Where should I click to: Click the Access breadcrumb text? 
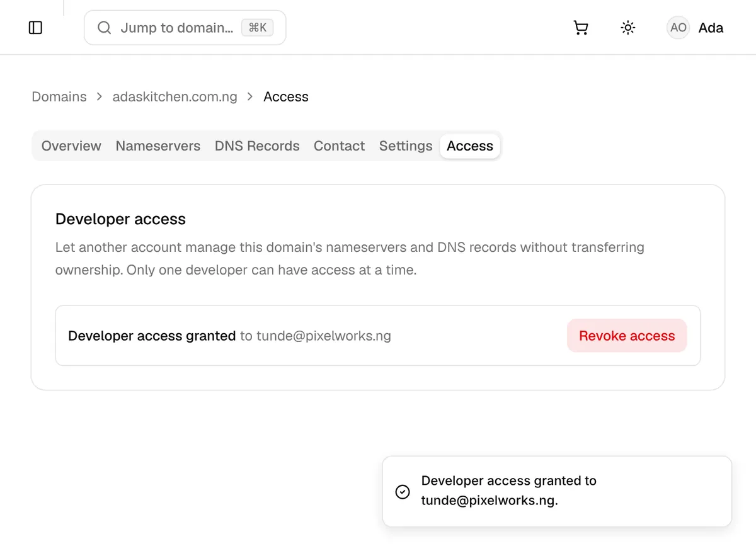(286, 97)
